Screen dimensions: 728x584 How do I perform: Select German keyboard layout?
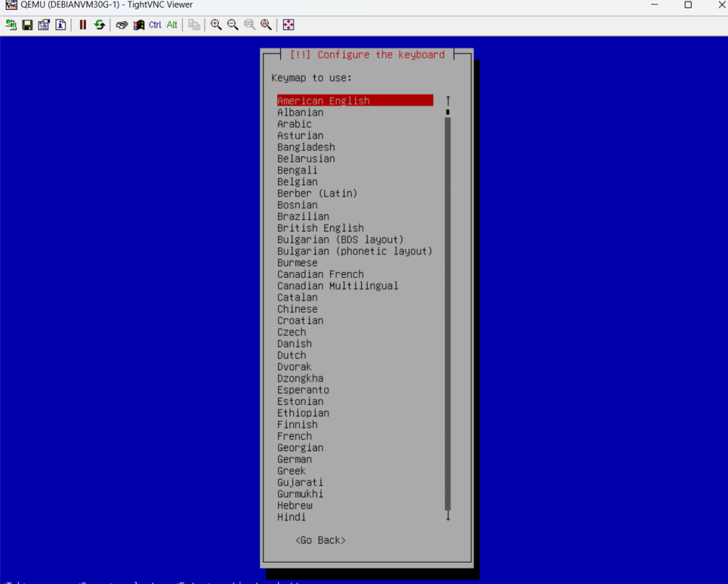(294, 459)
